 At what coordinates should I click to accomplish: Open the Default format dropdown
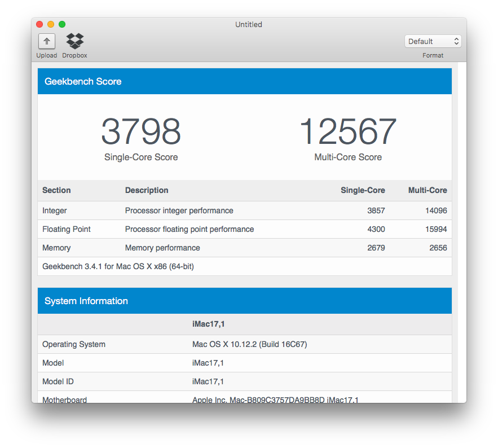[433, 41]
